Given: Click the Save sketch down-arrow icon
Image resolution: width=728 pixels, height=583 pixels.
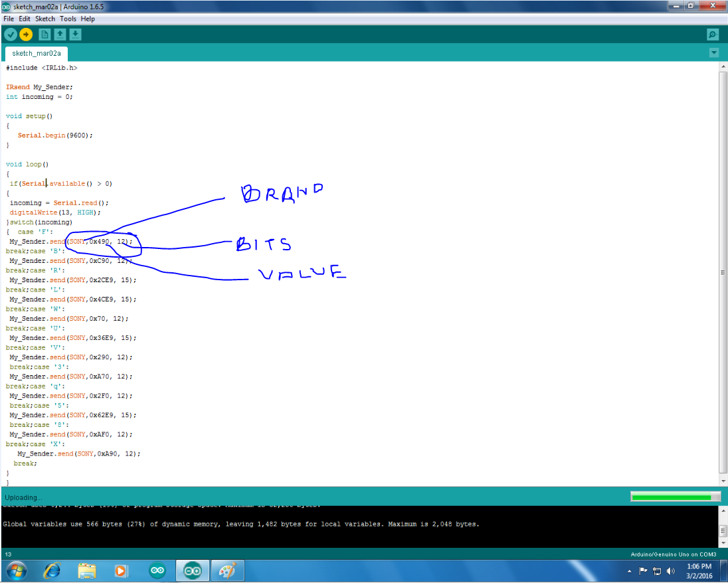Looking at the screenshot, I should (75, 35).
